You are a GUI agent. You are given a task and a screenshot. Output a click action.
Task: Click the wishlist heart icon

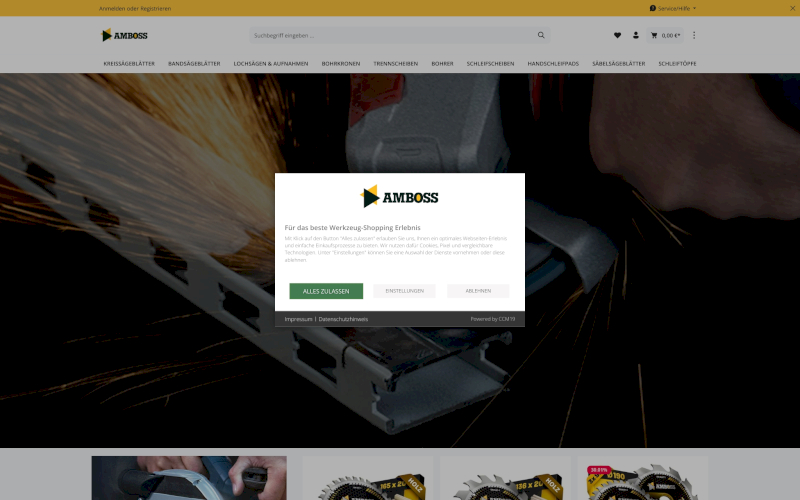tap(617, 35)
